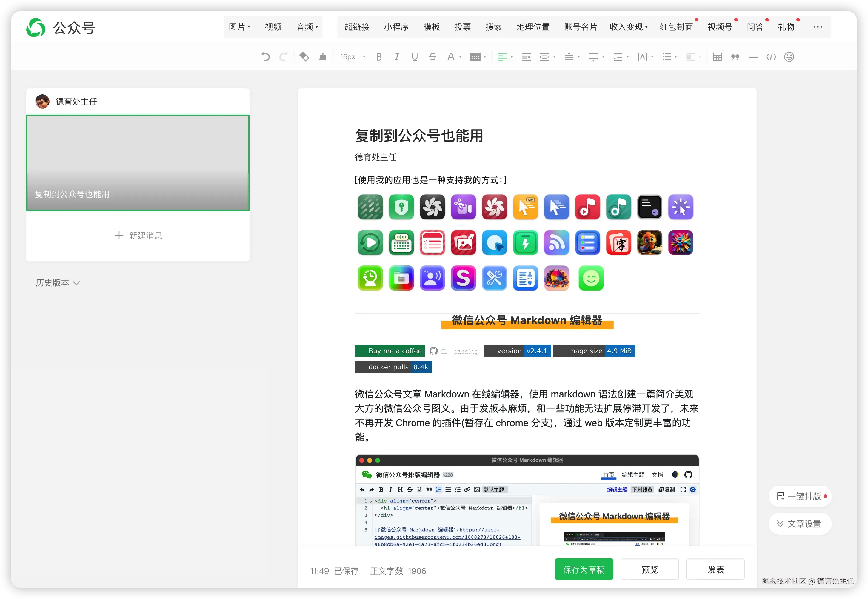Toggle bold formatting
Screen dimensions: 868x599
(379, 57)
